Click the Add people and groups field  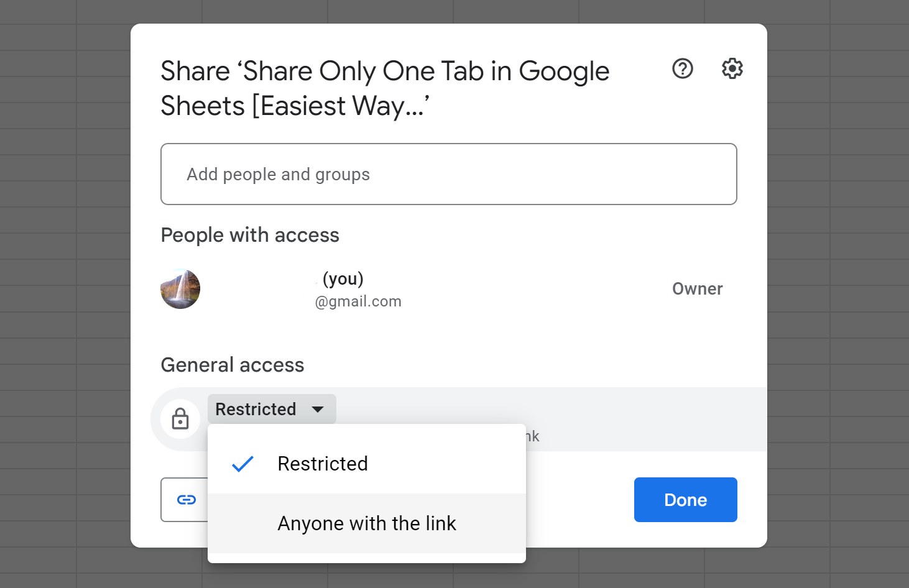(448, 174)
